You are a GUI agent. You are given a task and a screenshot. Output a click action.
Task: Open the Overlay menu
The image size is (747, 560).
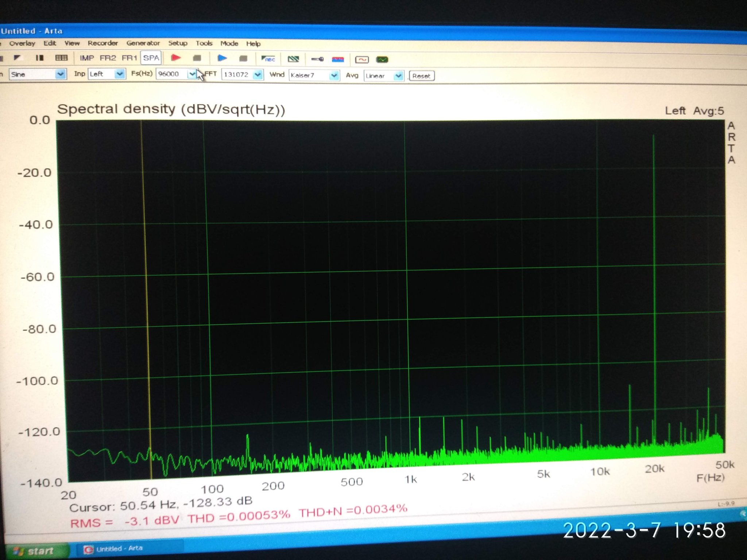click(22, 43)
